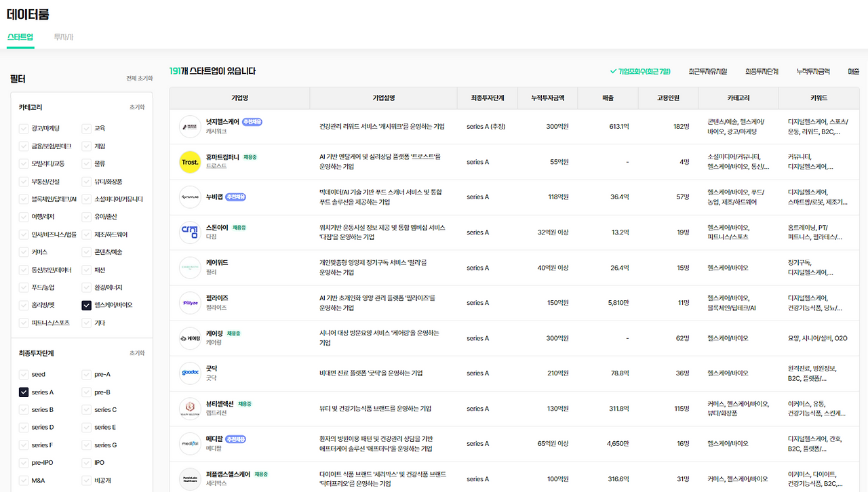The height and width of the screenshot is (492, 868).
Task: Click the 키워드 column header
Action: click(819, 98)
